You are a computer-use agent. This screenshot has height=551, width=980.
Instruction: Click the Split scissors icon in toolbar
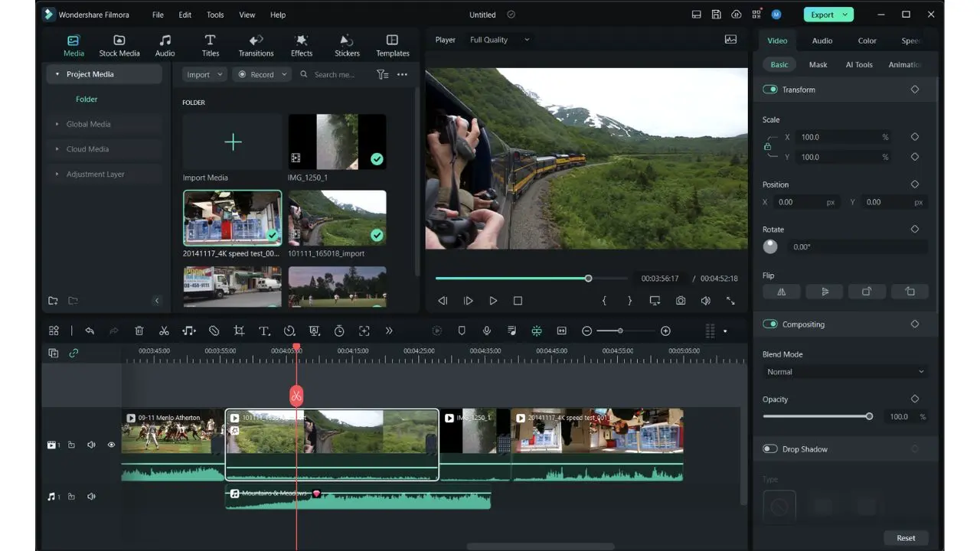pyautogui.click(x=164, y=331)
